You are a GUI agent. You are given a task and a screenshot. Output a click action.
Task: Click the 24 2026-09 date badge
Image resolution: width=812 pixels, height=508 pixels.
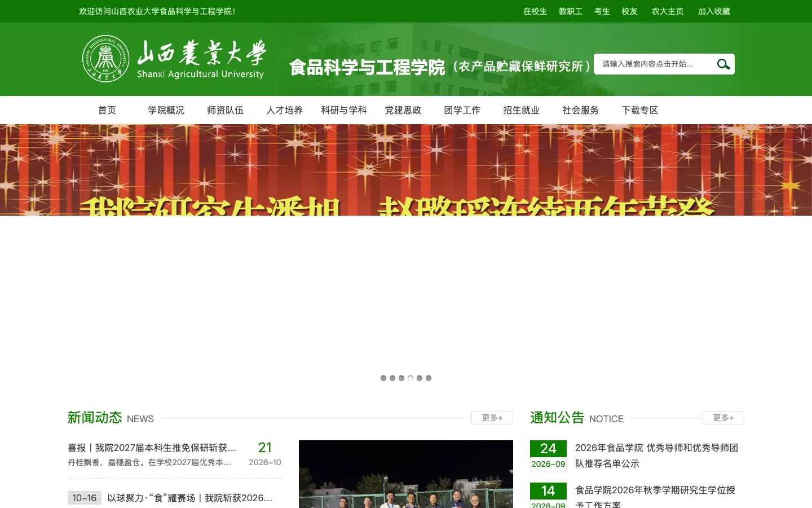coord(548,456)
